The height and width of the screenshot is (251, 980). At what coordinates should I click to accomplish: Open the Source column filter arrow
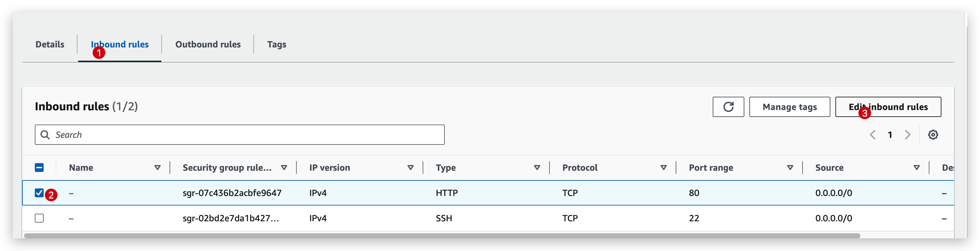(x=917, y=167)
